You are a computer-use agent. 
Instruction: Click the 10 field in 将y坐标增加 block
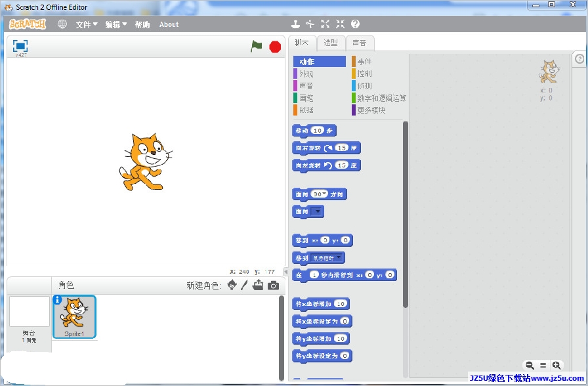point(341,338)
